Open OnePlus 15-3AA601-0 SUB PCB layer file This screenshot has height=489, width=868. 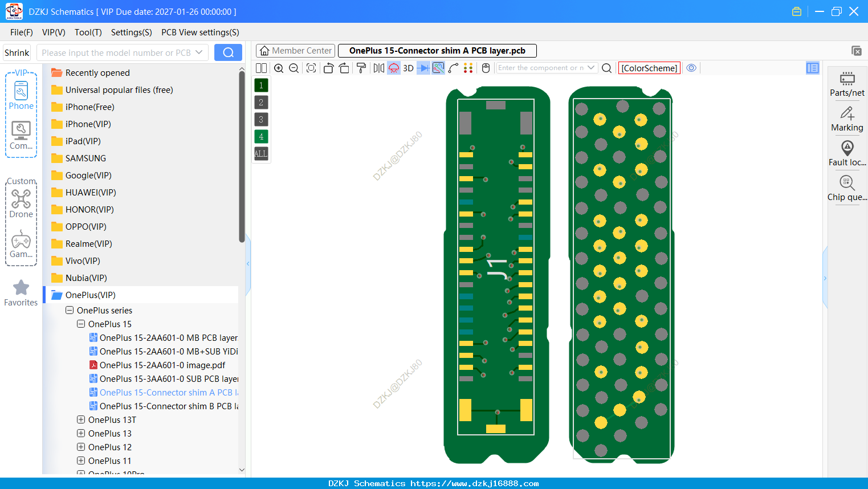tap(164, 379)
